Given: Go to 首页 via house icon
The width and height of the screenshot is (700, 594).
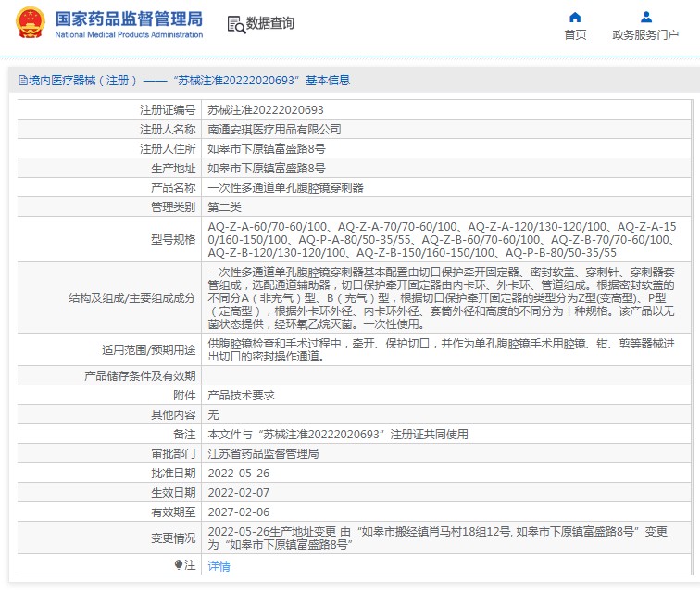Looking at the screenshot, I should (x=575, y=18).
